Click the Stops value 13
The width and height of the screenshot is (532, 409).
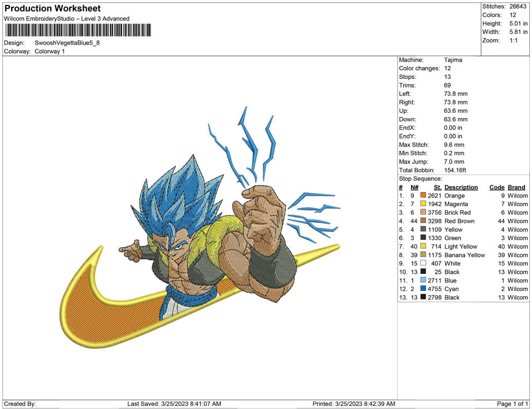[448, 77]
